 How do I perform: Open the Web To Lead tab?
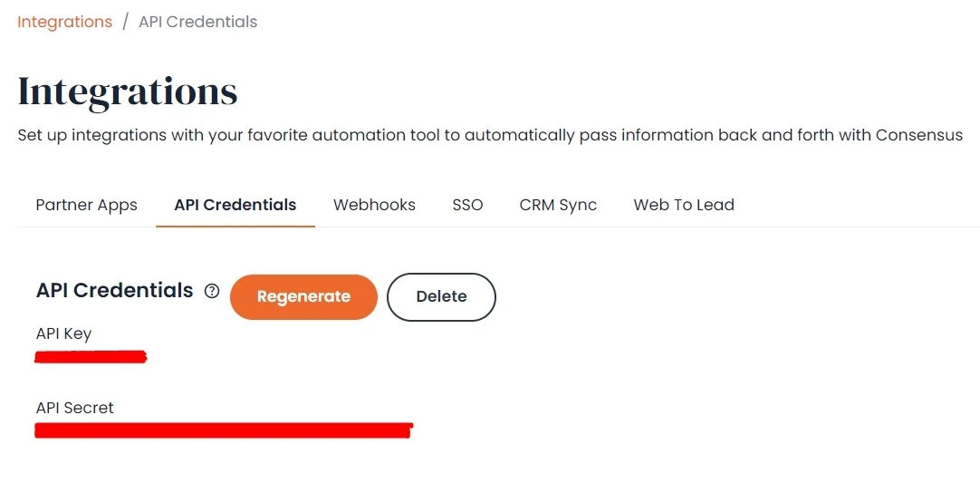[x=684, y=205]
